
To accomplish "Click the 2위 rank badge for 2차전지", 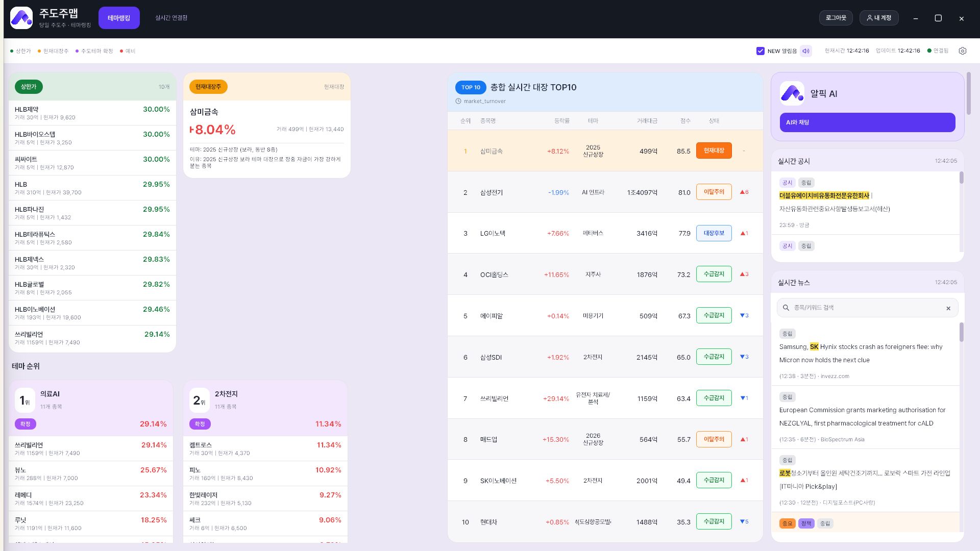I will (199, 400).
